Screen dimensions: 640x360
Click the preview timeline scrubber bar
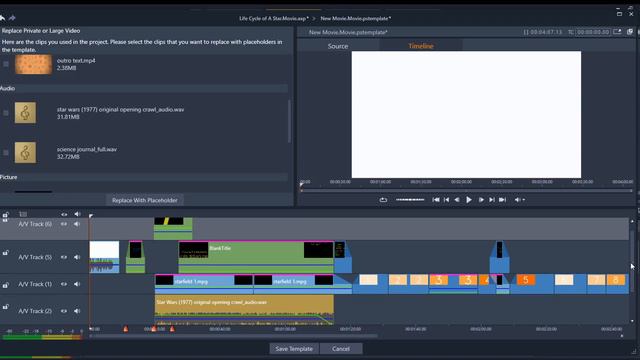point(467,190)
